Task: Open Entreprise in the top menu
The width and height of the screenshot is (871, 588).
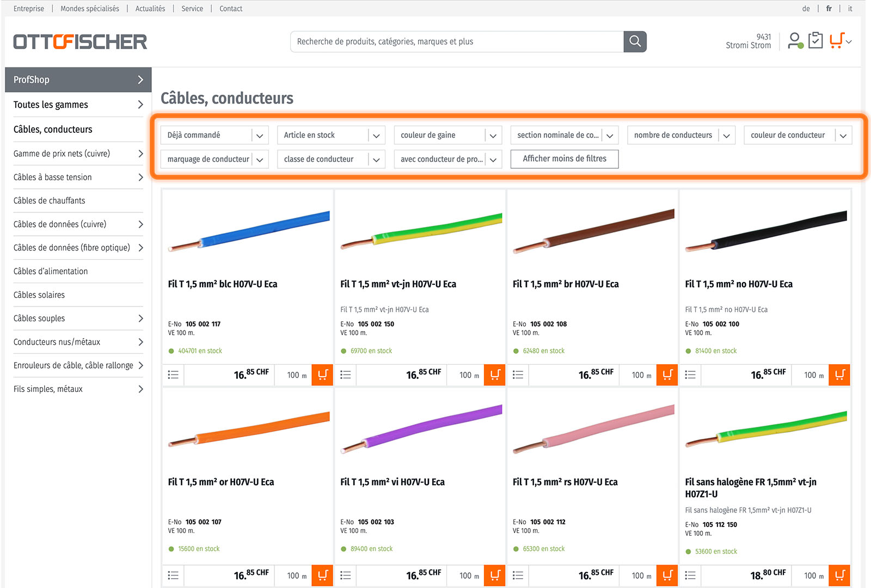Action: (x=29, y=9)
